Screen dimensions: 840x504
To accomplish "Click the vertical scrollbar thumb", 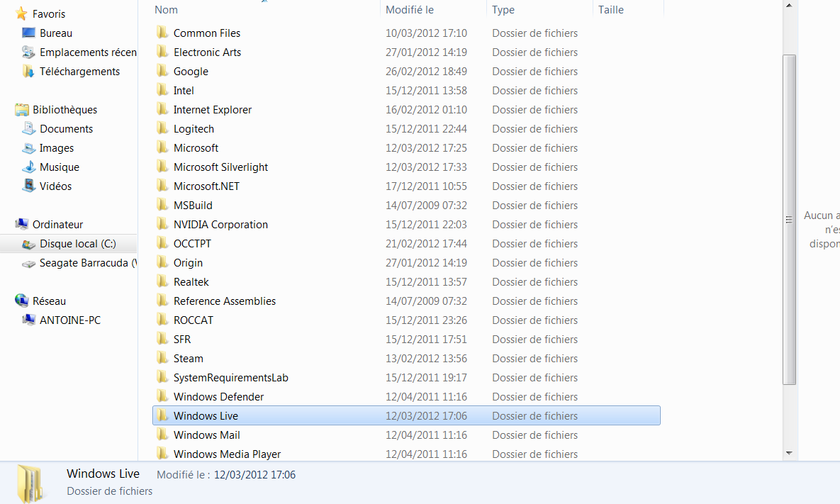I will [789, 220].
